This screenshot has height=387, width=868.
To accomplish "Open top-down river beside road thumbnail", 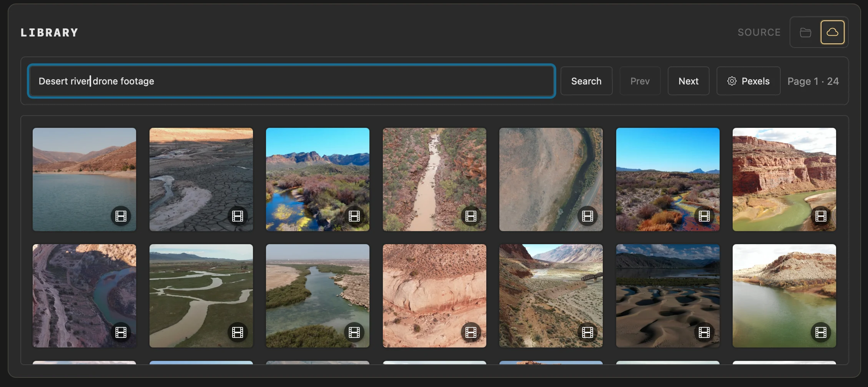I will click(x=551, y=179).
